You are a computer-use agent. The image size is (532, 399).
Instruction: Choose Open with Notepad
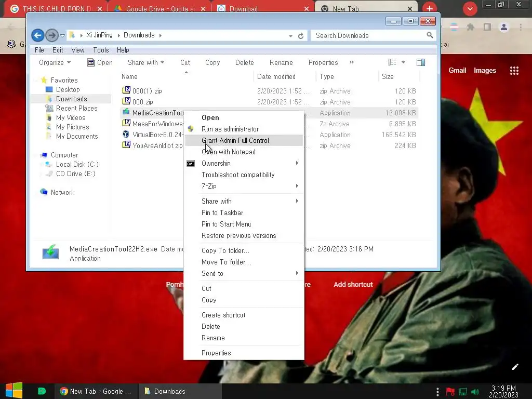[x=244, y=152]
